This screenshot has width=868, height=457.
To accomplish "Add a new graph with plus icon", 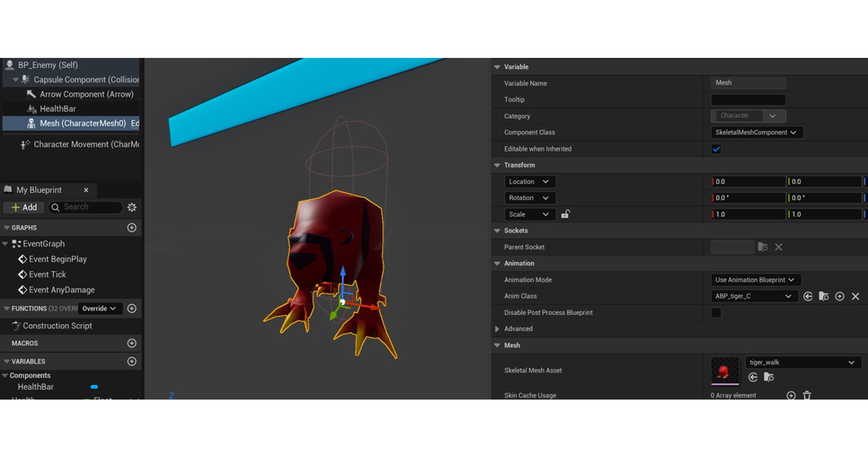I will point(132,228).
